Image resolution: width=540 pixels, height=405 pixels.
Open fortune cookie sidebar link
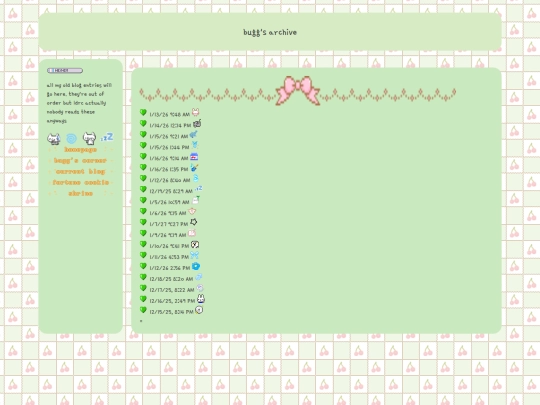click(x=81, y=183)
